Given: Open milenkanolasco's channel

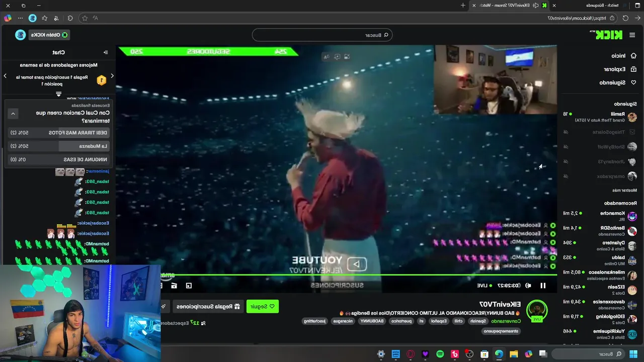Looking at the screenshot, I should (600, 275).
